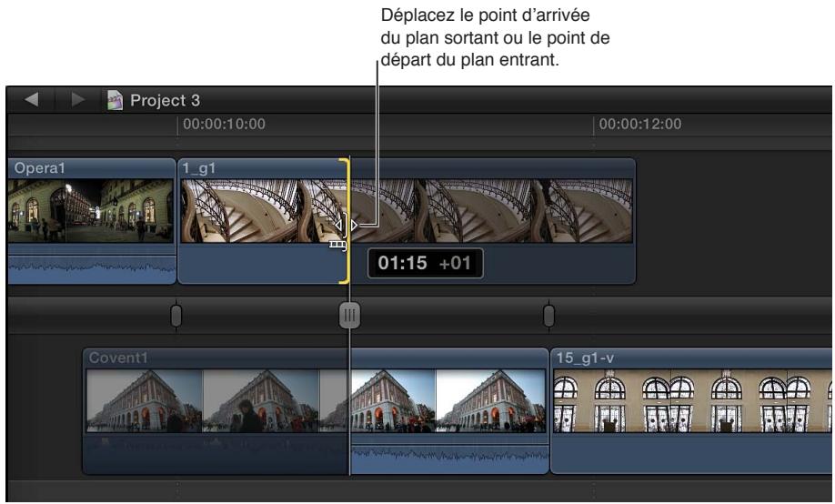Click the 01:15 +01 timecode readout
Image resolution: width=835 pixels, height=504 pixels.
tap(425, 263)
